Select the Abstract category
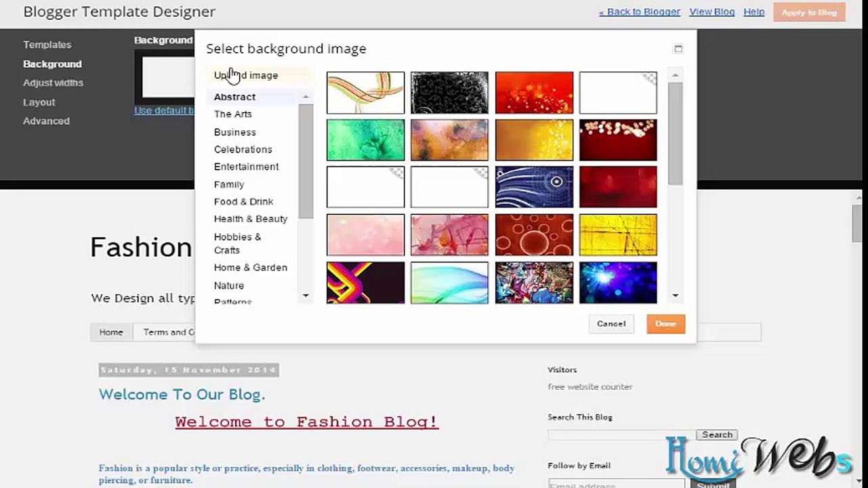 (x=234, y=97)
